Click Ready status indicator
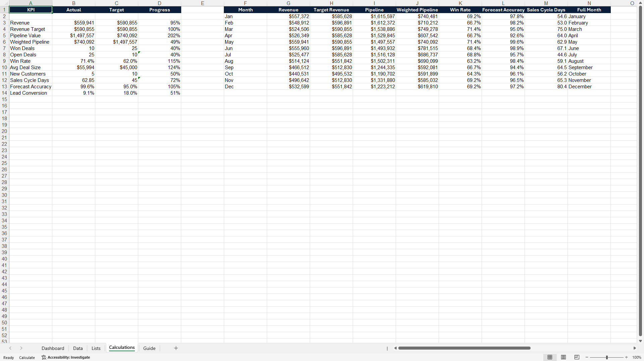The image size is (644, 361). (9, 358)
